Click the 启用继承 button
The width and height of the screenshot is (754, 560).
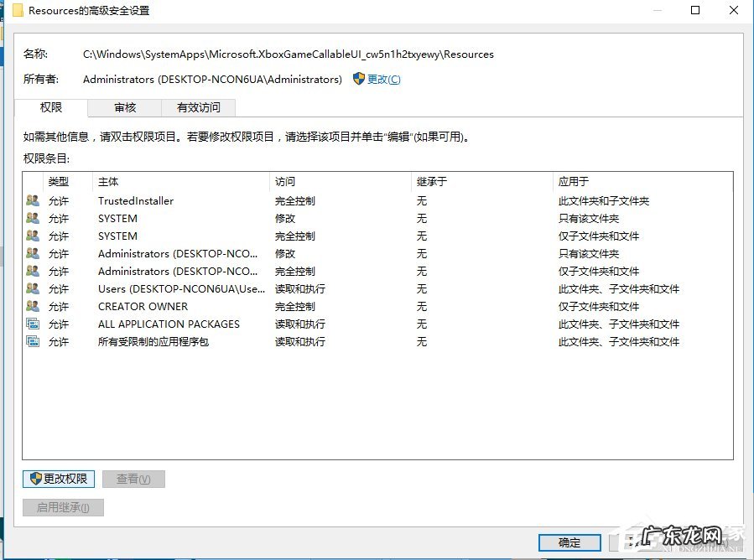point(62,507)
